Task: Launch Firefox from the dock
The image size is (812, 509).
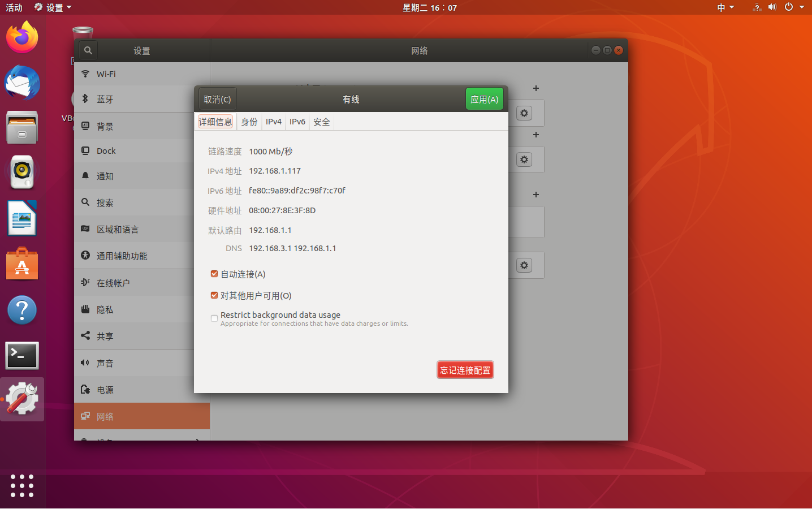Action: [x=21, y=37]
